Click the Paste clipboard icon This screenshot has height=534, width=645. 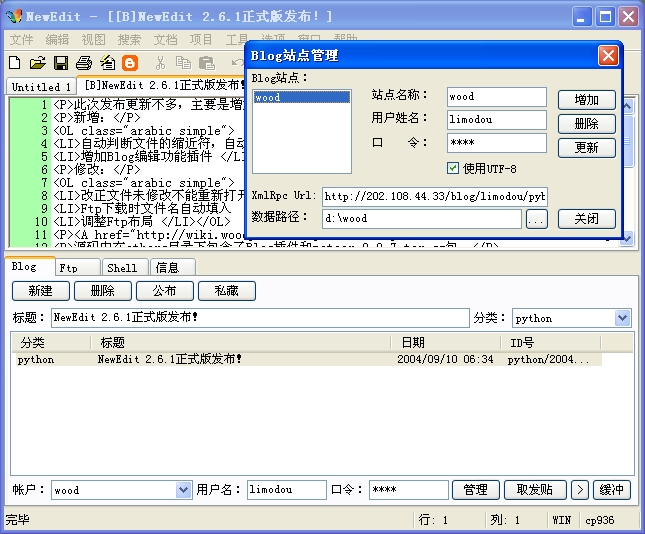point(206,63)
